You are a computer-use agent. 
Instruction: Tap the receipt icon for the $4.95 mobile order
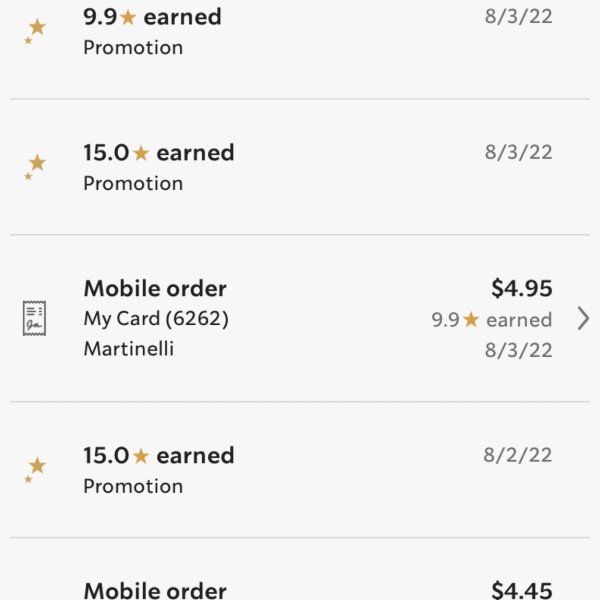[x=34, y=318]
